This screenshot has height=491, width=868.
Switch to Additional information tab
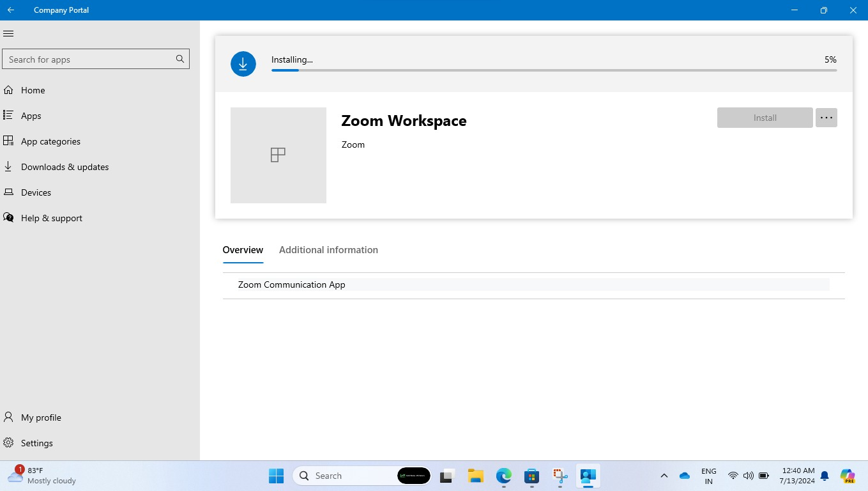tap(328, 250)
